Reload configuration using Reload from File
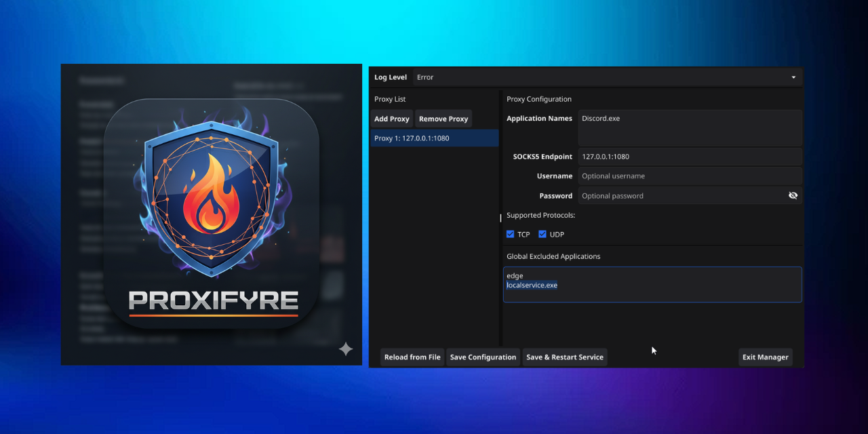This screenshot has width=868, height=434. [412, 357]
